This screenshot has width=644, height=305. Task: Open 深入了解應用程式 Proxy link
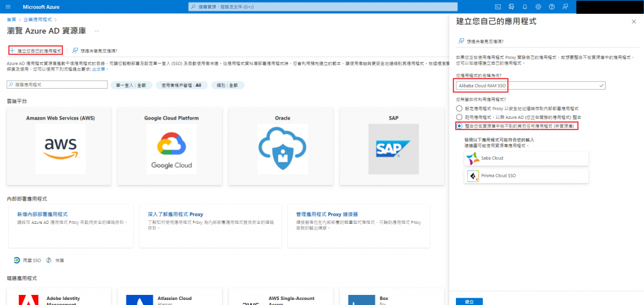tap(175, 214)
